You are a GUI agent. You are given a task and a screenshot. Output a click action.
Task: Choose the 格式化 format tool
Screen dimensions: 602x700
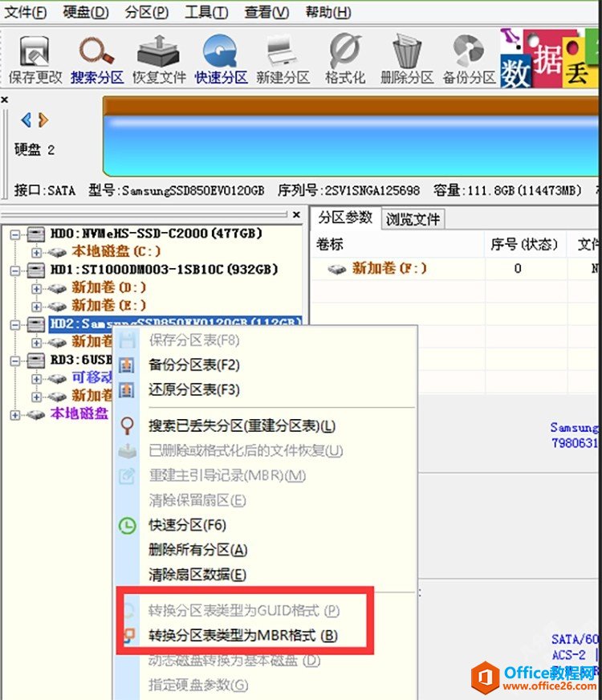click(x=345, y=59)
